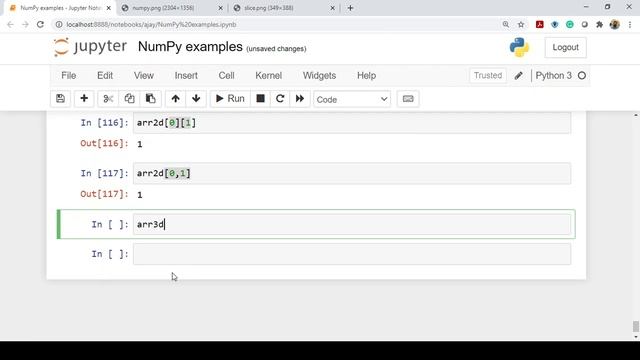Click into the arr2d[0][1] code cell
The height and width of the screenshot is (360, 640).
352,123
